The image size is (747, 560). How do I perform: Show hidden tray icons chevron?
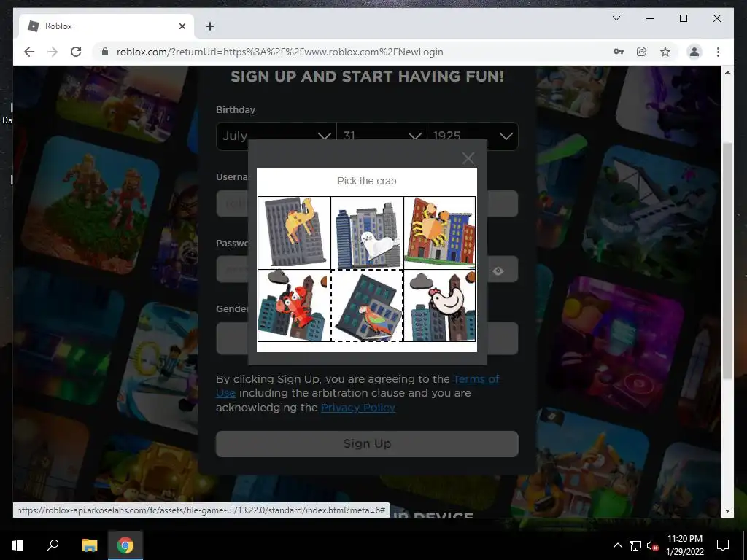[x=617, y=545]
